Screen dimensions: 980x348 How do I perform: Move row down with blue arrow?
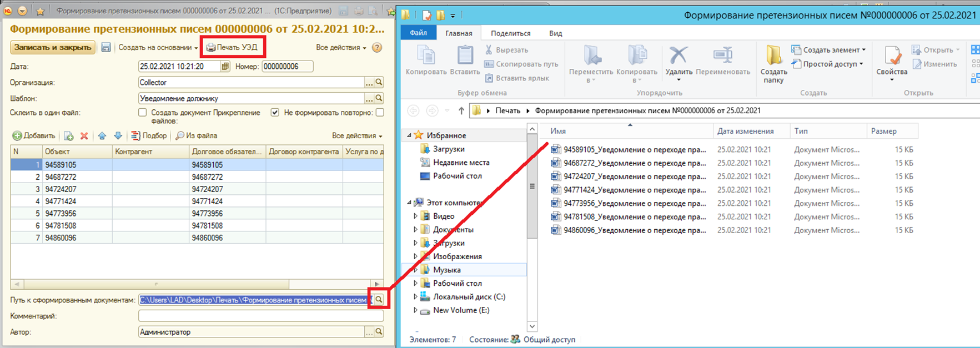[118, 136]
